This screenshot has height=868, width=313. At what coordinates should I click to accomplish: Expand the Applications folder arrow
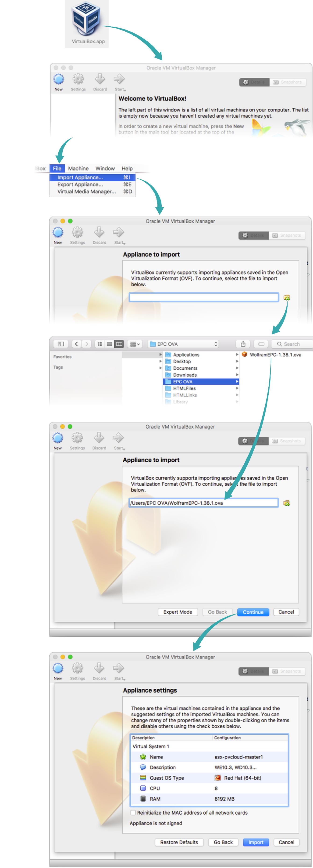coord(237,354)
